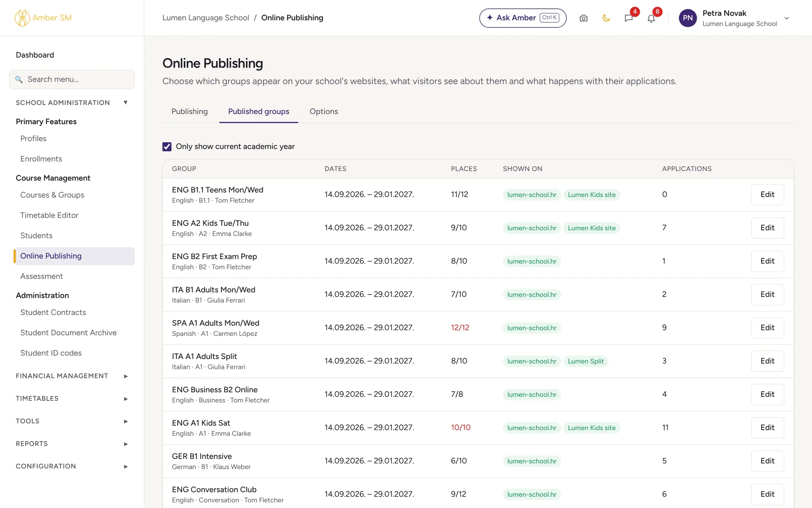Edit ENG Conversation Club group
The height and width of the screenshot is (508, 812).
click(767, 494)
